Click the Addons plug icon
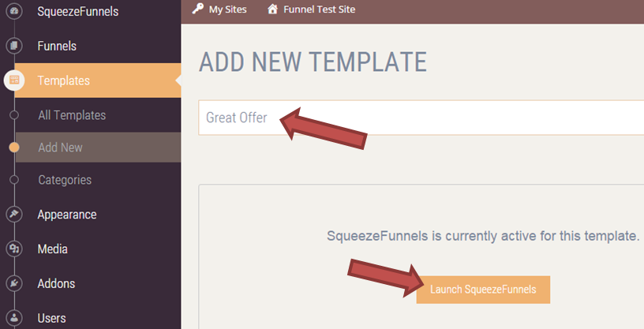 [x=14, y=284]
